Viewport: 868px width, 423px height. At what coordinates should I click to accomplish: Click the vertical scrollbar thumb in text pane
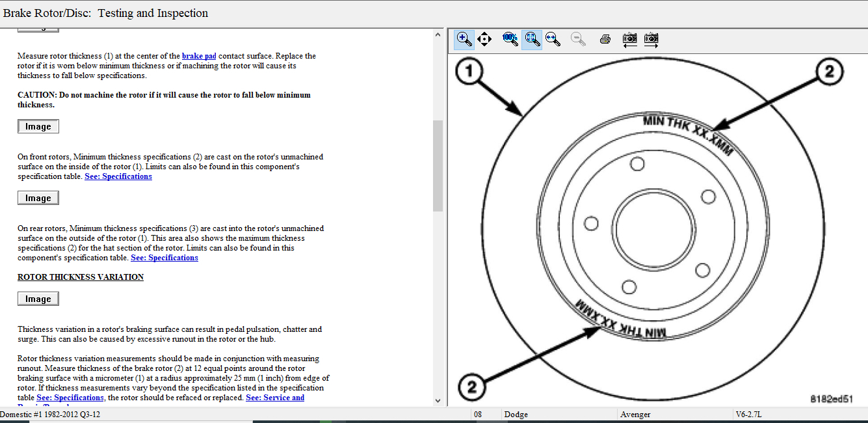pos(438,165)
